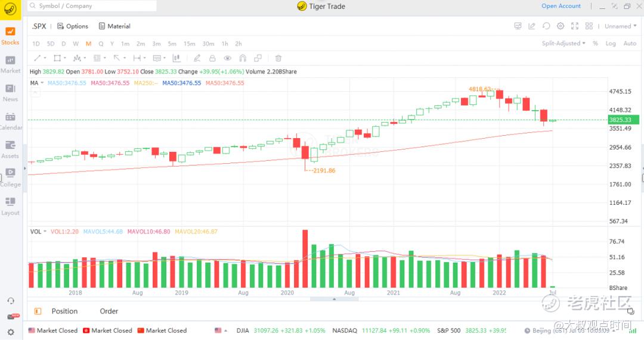The height and width of the screenshot is (340, 644).
Task: Open the Unnamed layout dropdown
Action: (621, 26)
